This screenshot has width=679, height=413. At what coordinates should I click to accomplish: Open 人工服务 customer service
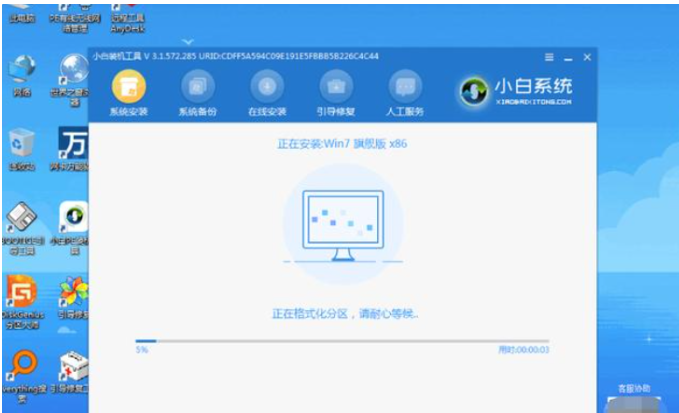click(x=405, y=93)
